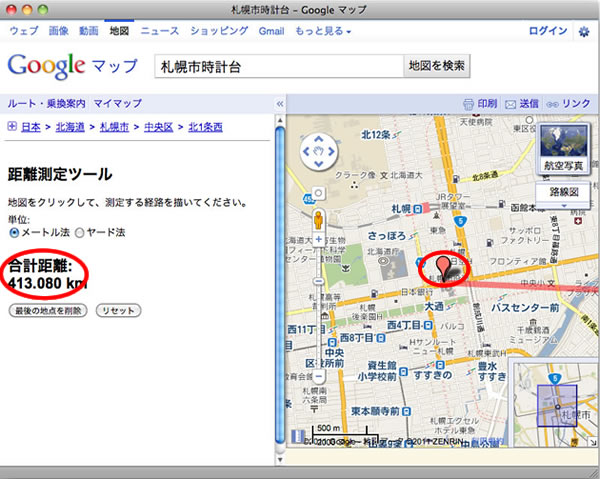600x479 pixels.
Task: Click the 東本願寺前 stop icon
Action: point(406,412)
